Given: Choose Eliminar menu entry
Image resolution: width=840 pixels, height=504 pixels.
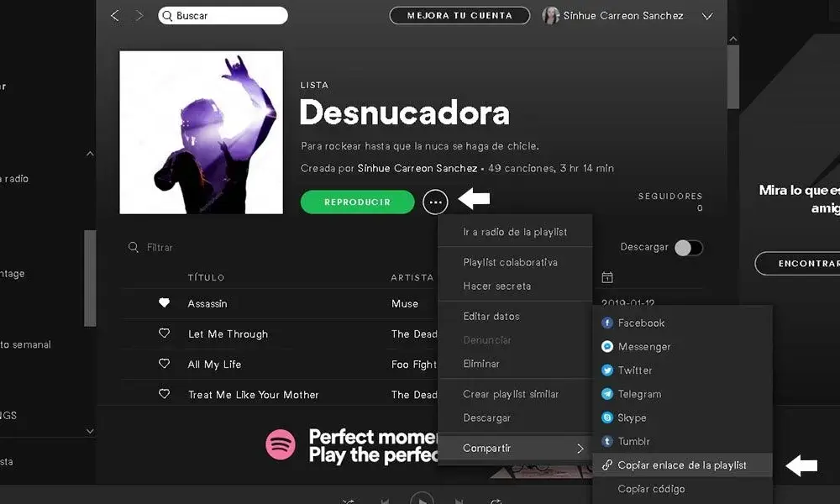Looking at the screenshot, I should (515, 364).
